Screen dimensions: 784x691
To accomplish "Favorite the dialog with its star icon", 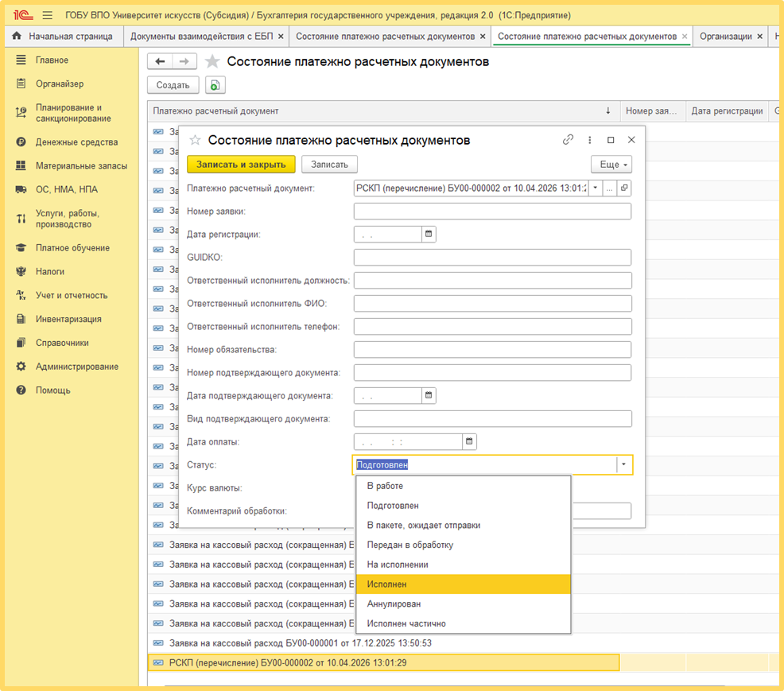I will 195,140.
